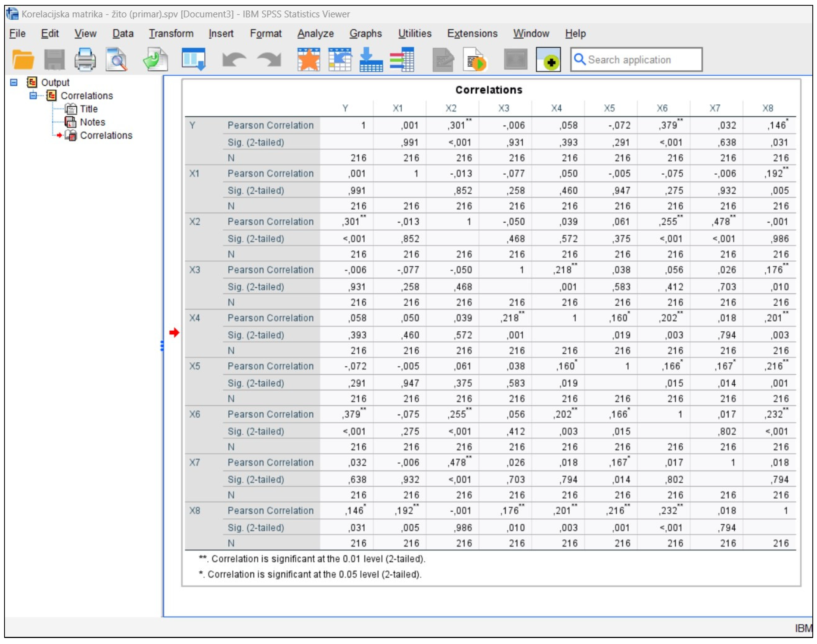The width and height of the screenshot is (817, 644).
Task: Collapse the Correlations heading node
Action: click(x=33, y=95)
